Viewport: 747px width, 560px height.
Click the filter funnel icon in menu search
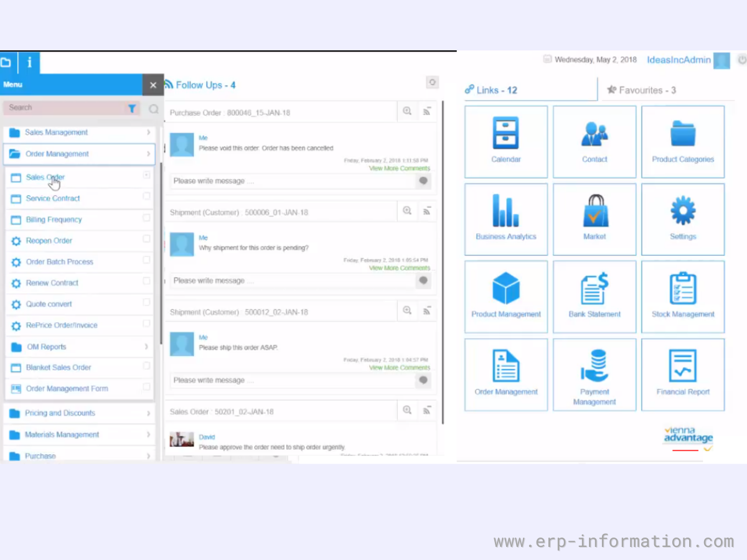pos(132,108)
